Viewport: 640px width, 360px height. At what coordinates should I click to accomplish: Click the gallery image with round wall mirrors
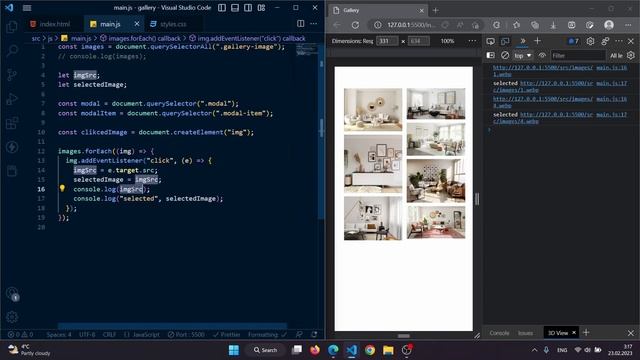(373, 109)
